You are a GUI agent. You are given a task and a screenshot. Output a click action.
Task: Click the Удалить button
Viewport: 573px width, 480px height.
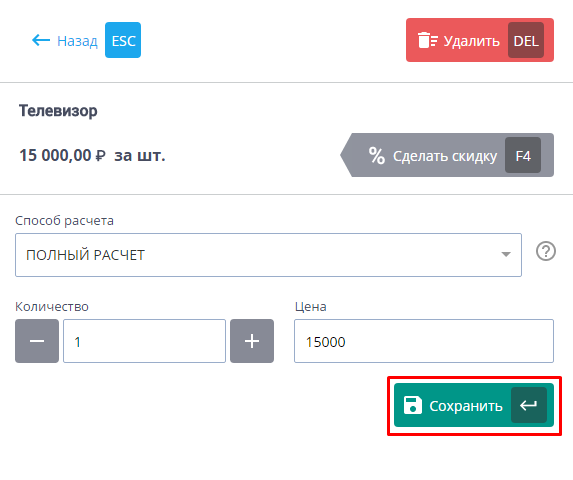pyautogui.click(x=480, y=40)
